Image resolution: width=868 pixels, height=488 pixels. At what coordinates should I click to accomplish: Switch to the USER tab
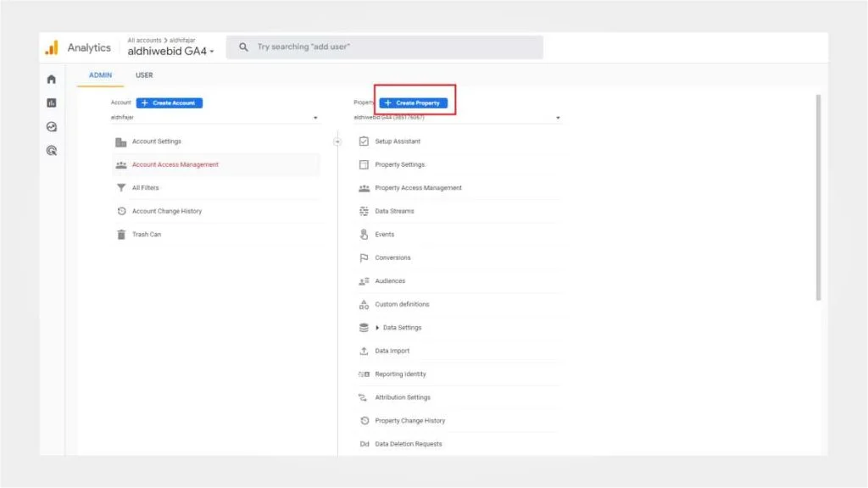point(144,75)
